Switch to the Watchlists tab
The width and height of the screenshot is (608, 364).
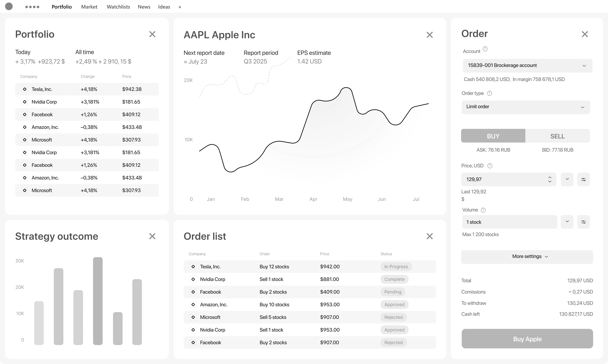(118, 7)
